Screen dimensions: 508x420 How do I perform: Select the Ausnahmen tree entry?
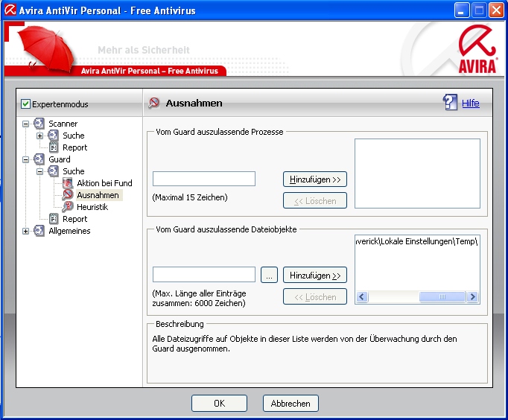(x=98, y=195)
